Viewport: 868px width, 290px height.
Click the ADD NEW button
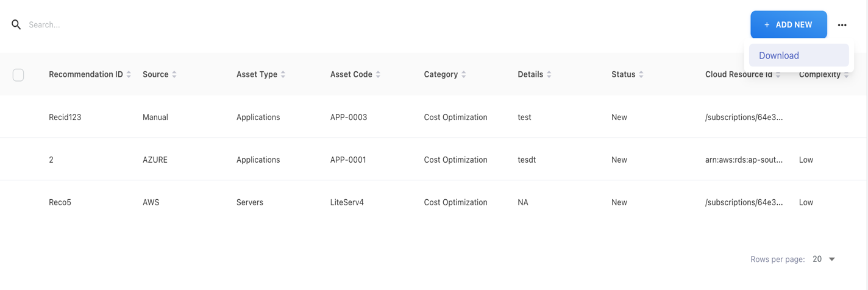tap(788, 25)
